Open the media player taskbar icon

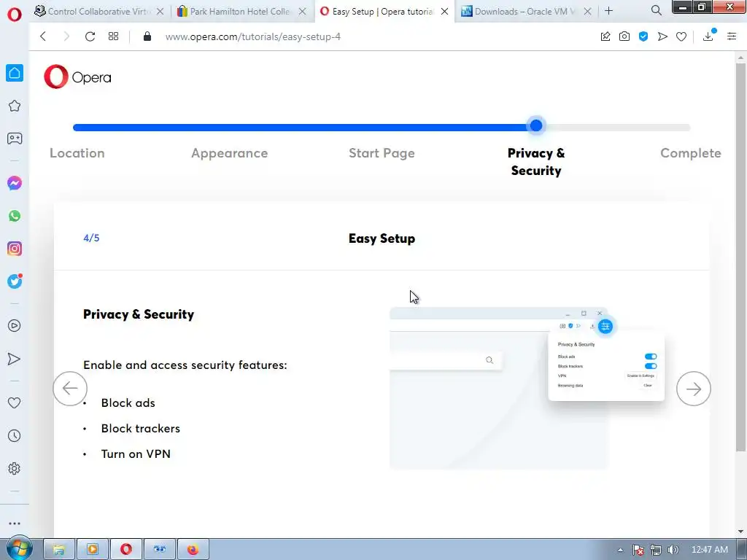tap(93, 550)
